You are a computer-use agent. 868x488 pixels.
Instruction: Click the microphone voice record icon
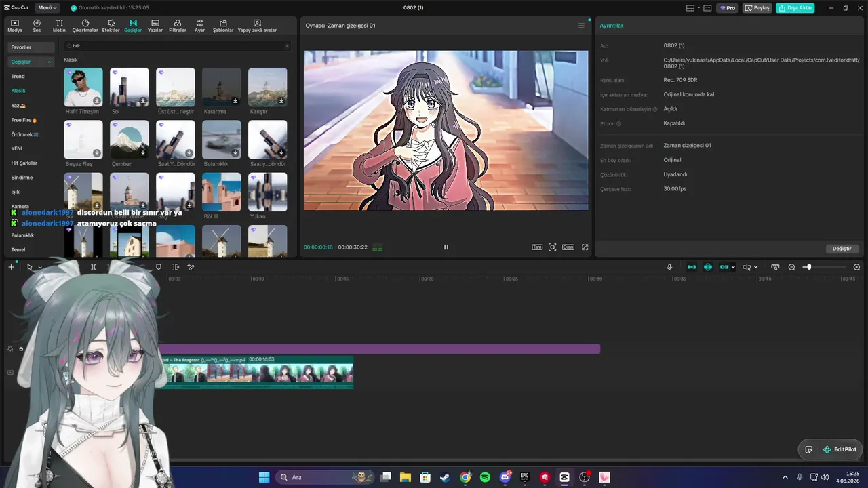click(x=669, y=267)
